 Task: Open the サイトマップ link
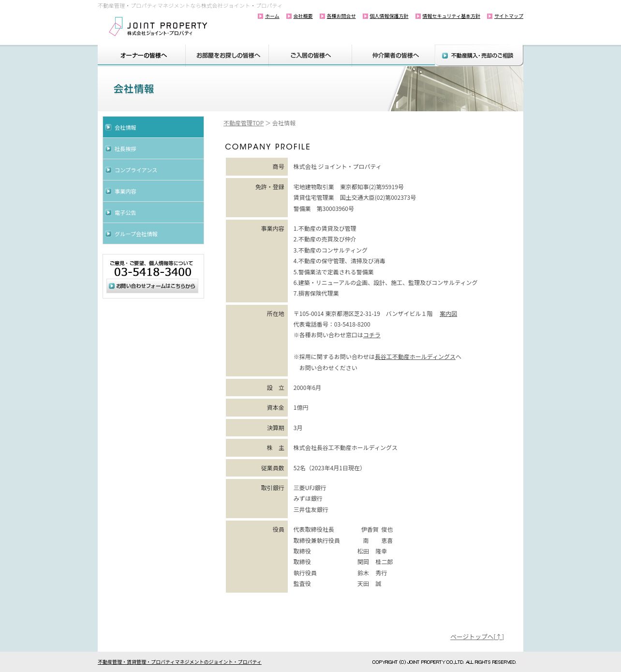click(509, 16)
